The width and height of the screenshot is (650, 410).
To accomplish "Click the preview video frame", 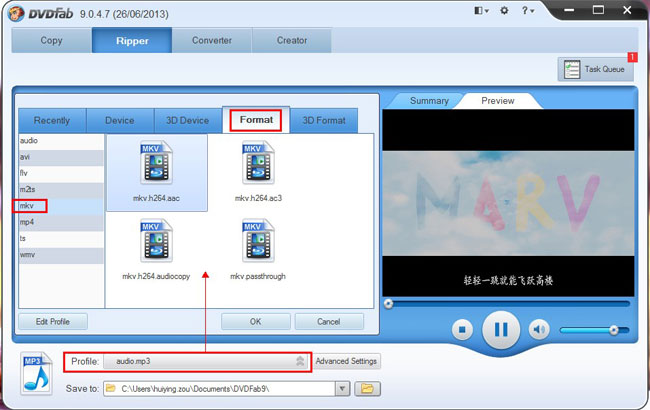I will click(508, 203).
